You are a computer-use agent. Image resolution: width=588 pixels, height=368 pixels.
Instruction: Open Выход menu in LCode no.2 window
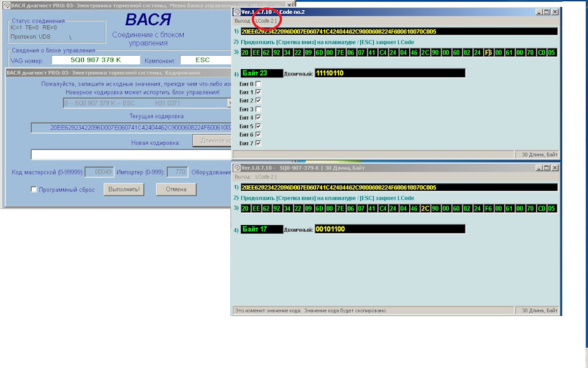[242, 21]
